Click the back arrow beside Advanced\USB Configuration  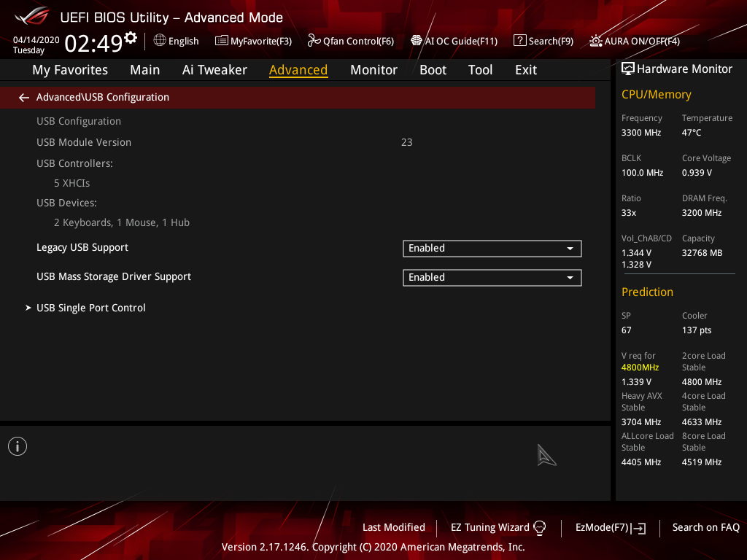tap(24, 98)
